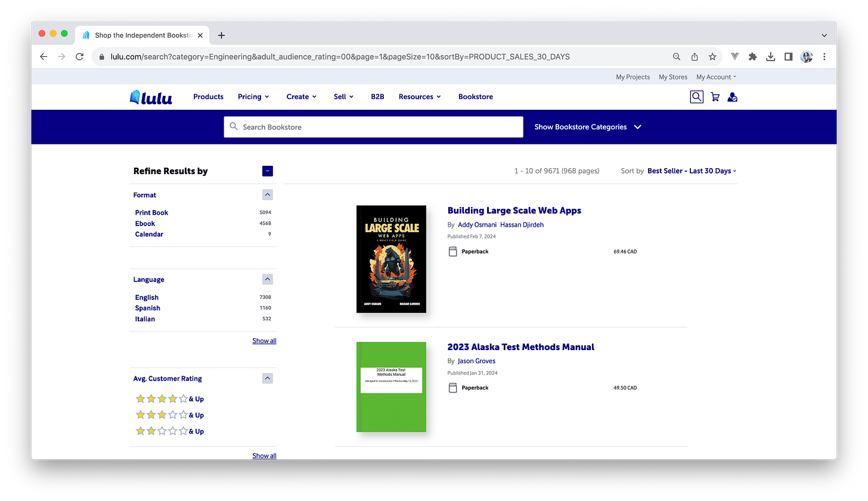Click the 1 - 10 of 9671 results text
868x501 pixels.
click(x=557, y=171)
